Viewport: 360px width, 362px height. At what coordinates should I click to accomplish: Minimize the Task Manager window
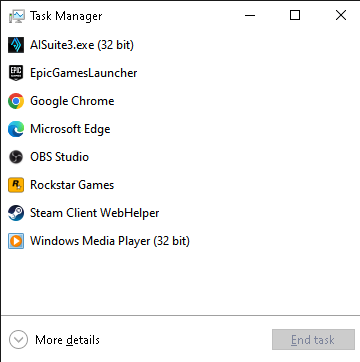tap(250, 15)
